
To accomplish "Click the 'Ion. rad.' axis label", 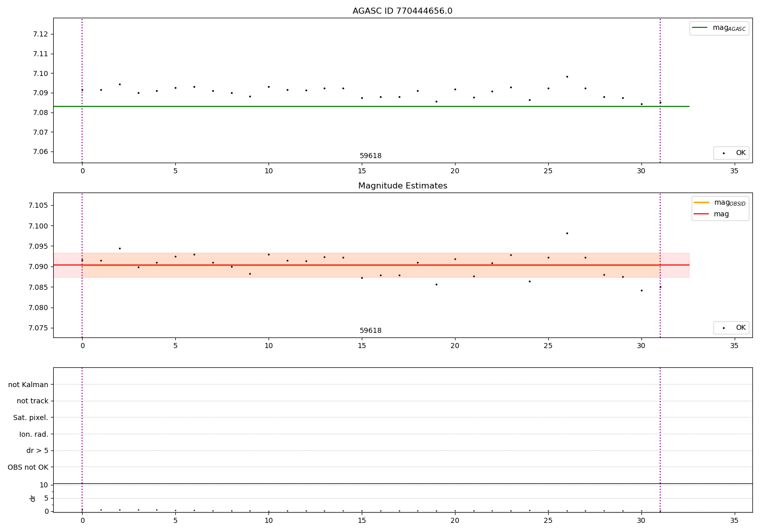I will 33,434.
